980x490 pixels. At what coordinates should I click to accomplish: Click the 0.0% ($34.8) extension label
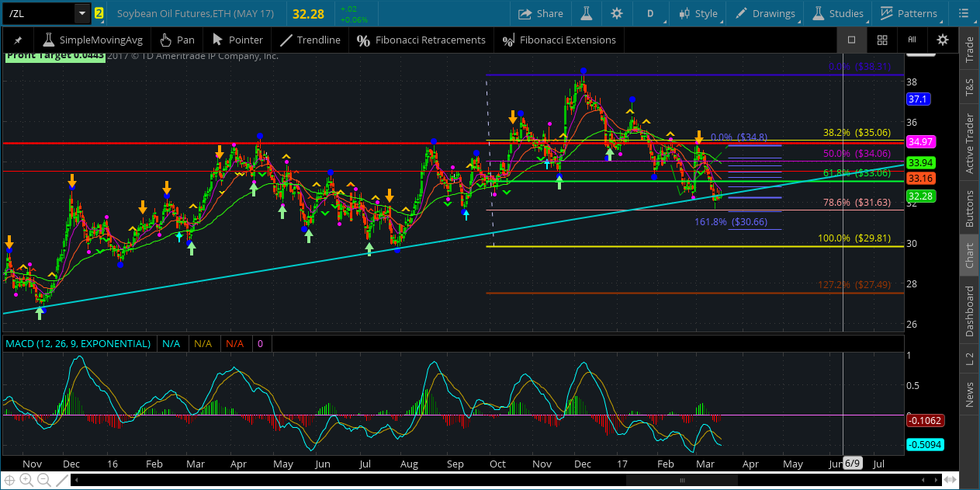pyautogui.click(x=739, y=137)
